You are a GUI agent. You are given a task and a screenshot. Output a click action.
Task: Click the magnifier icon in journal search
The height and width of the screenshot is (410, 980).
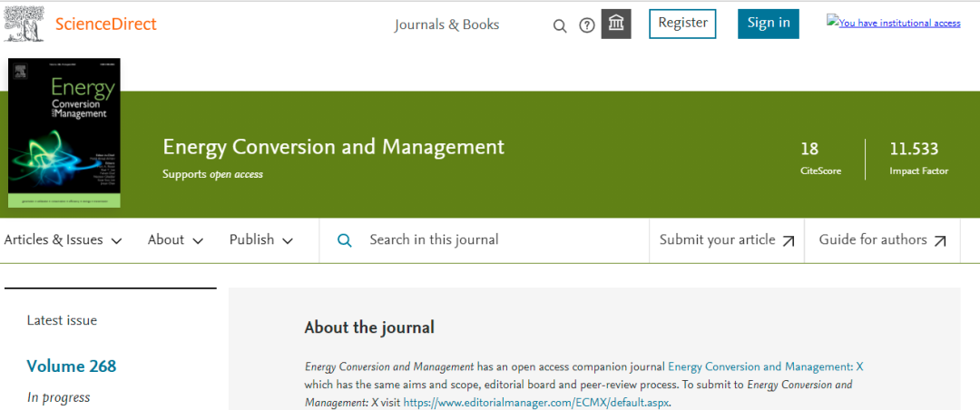[345, 240]
